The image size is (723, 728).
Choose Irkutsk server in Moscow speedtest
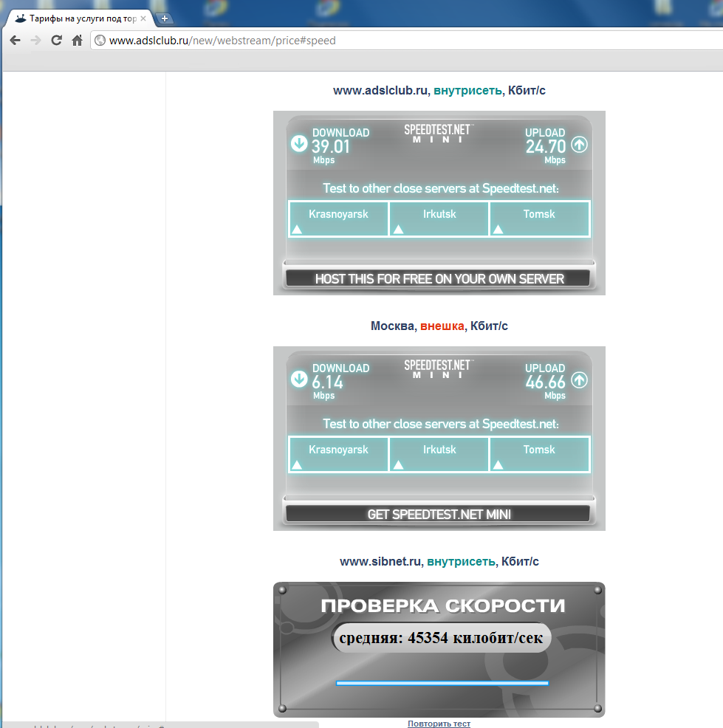pos(439,454)
